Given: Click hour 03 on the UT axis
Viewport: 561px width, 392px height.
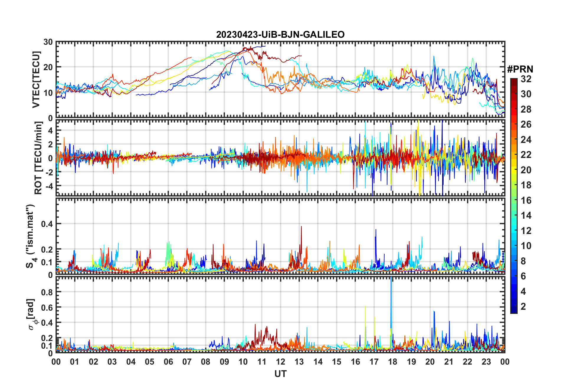Looking at the screenshot, I should tap(112, 362).
